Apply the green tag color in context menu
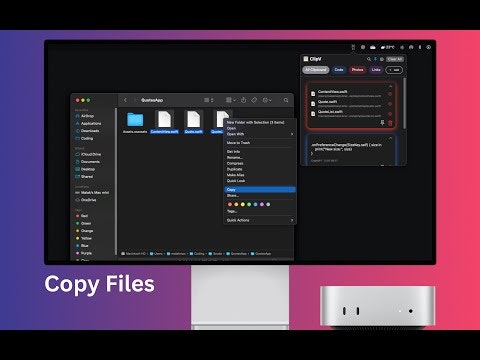Screen dimensions: 480x360 (249, 204)
